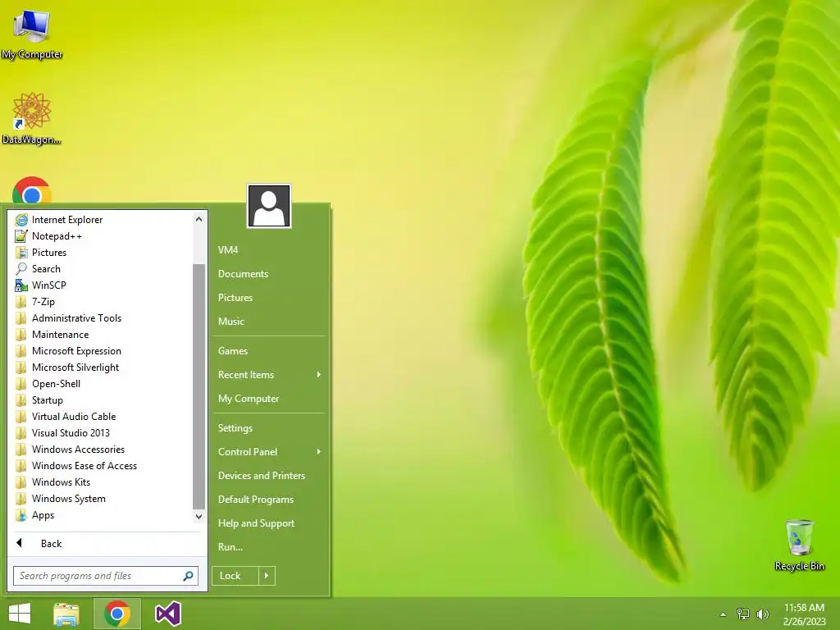
Task: Switch to Chrome on the taskbar
Action: (x=117, y=614)
